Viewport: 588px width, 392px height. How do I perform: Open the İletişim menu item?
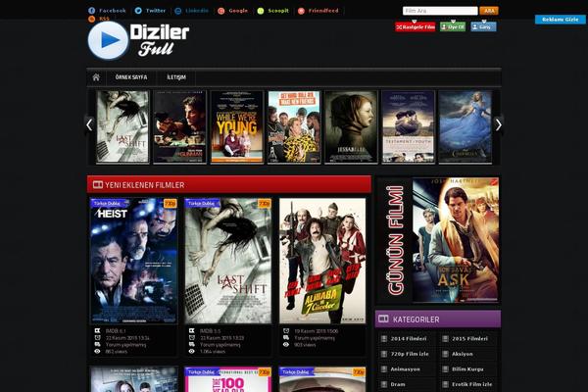tap(176, 77)
